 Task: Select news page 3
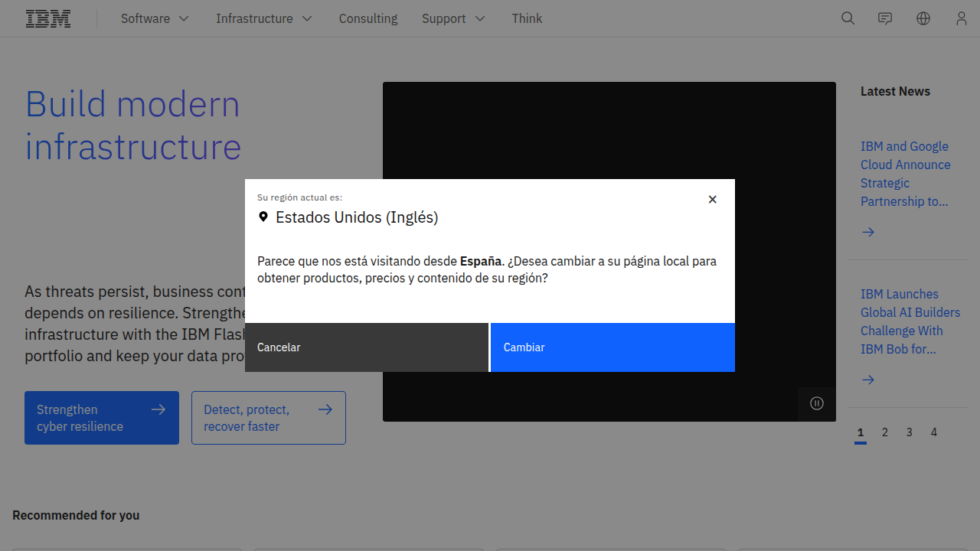coord(910,432)
